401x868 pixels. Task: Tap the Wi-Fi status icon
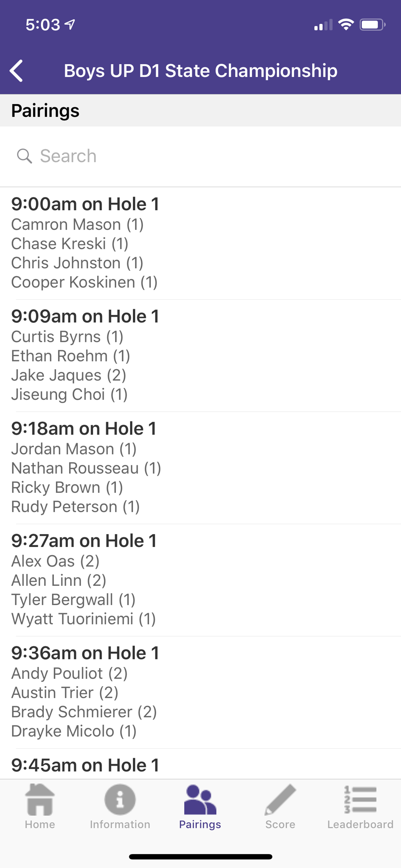(346, 25)
